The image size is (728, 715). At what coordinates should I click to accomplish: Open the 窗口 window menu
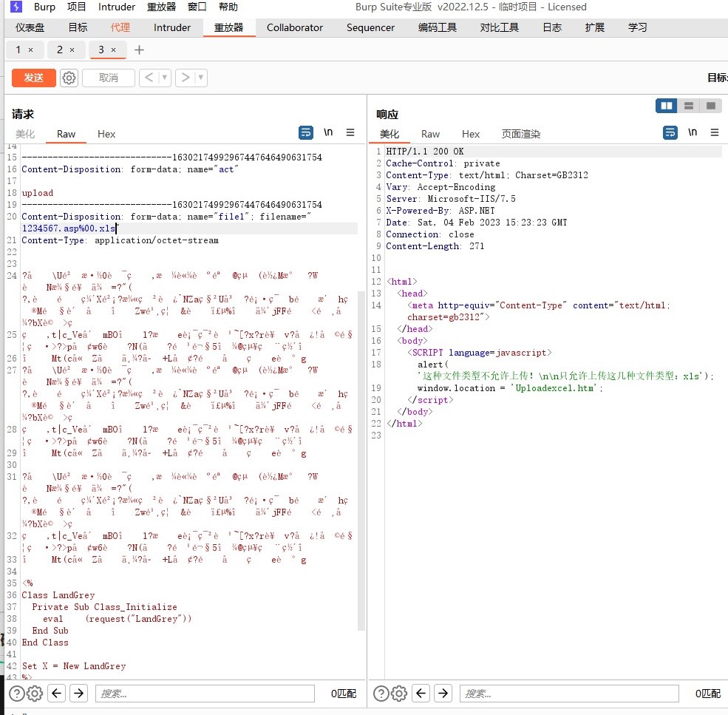click(197, 7)
